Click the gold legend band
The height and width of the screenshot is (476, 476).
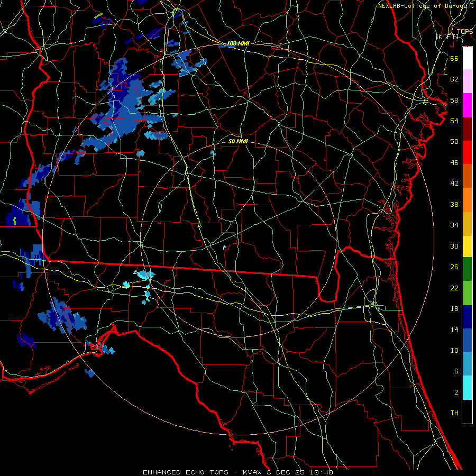(x=467, y=224)
